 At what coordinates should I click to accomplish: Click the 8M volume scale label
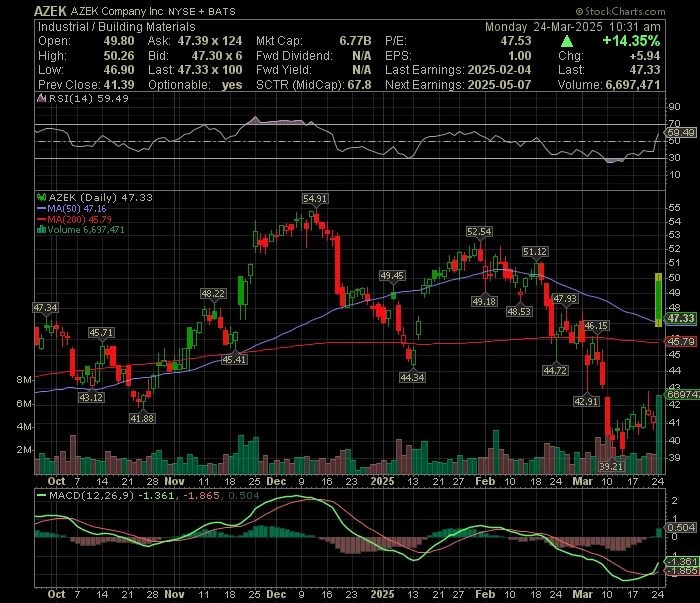point(24,380)
